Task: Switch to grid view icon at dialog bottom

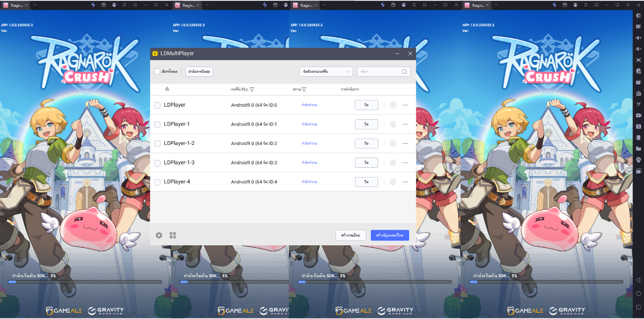Action: coord(173,235)
